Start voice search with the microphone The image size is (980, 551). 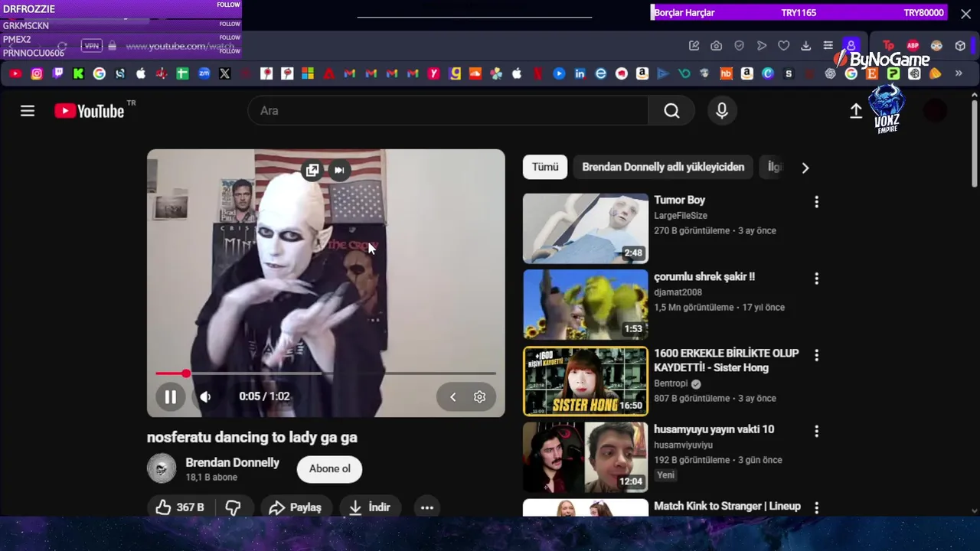[x=722, y=111]
